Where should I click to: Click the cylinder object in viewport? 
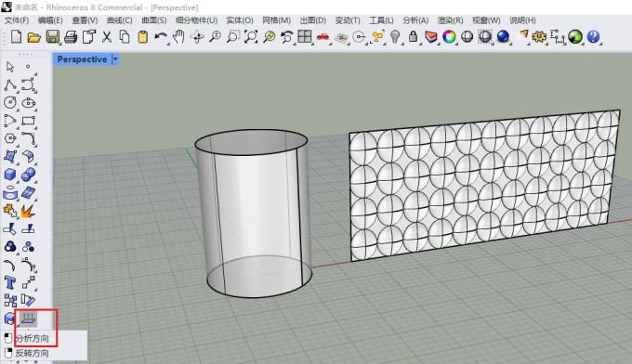pos(254,214)
